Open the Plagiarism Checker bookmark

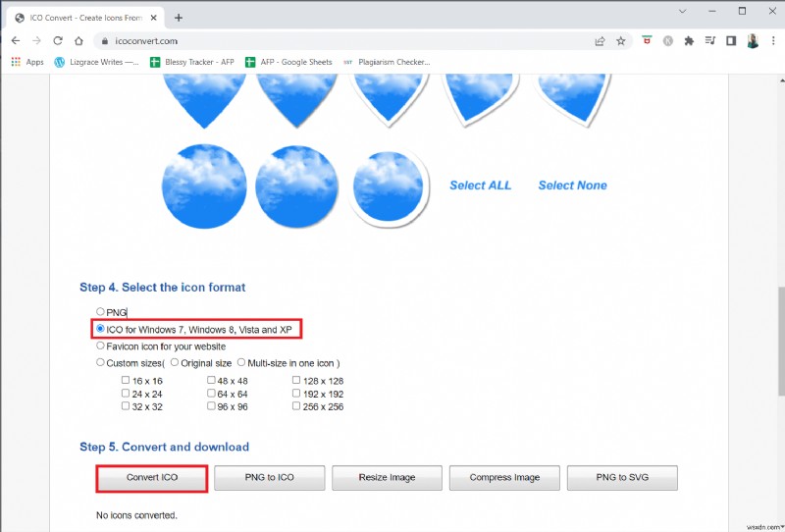coord(387,62)
